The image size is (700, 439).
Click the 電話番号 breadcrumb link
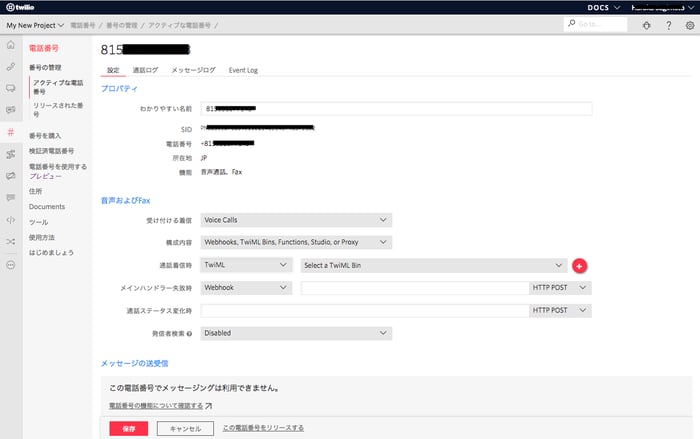pos(83,25)
